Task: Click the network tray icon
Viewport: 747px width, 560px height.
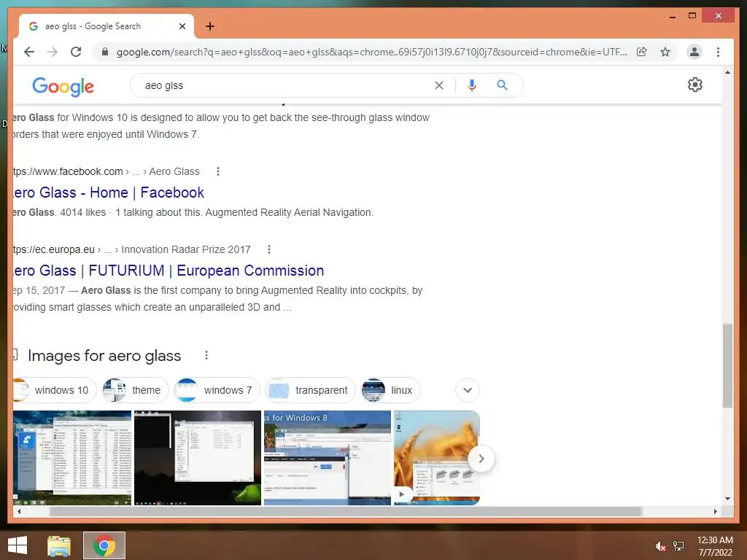Action: 678,546
